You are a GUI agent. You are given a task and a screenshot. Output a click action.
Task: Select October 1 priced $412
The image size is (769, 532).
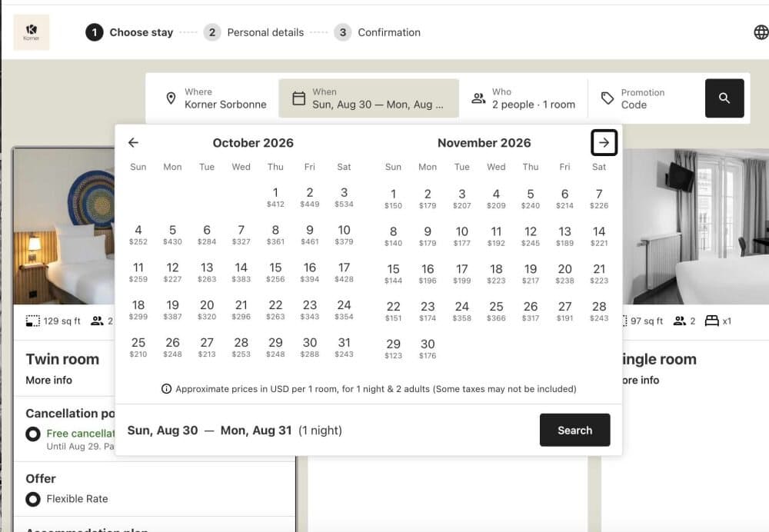275,197
